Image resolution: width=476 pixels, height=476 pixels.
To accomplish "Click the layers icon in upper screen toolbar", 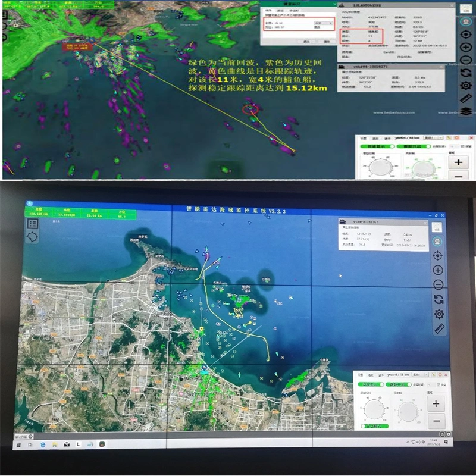I will (466, 111).
